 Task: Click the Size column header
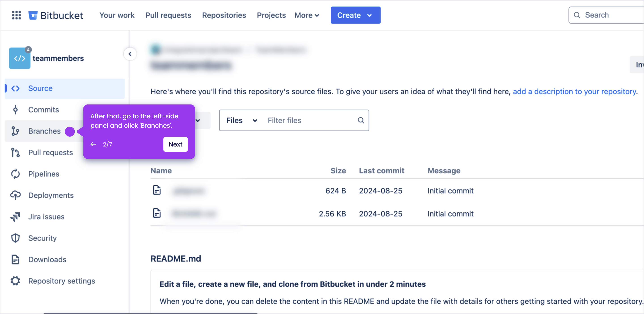point(338,171)
